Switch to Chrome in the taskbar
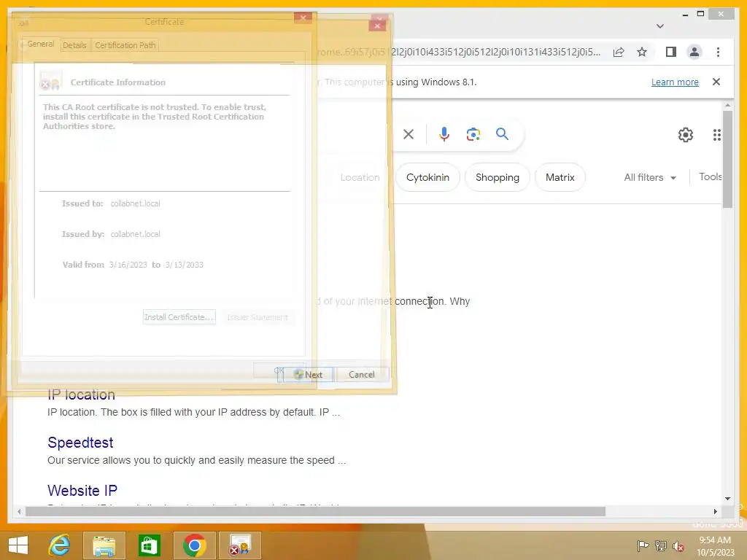The height and width of the screenshot is (560, 747). [194, 545]
